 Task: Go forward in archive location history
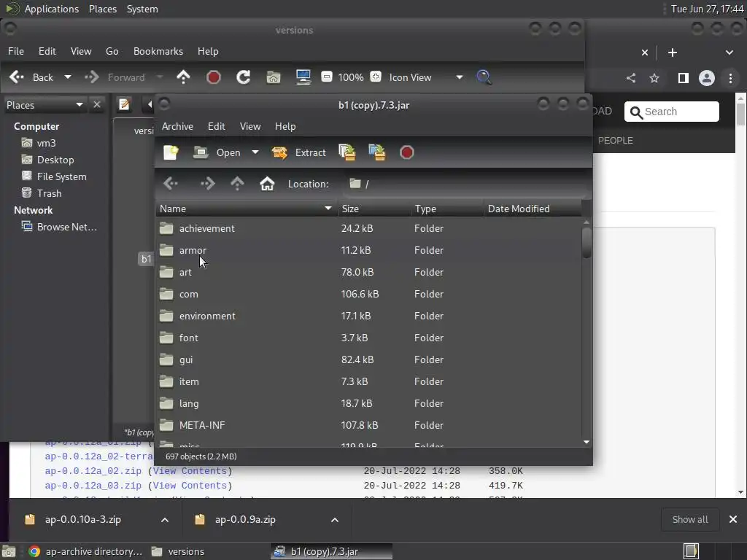pyautogui.click(x=207, y=184)
